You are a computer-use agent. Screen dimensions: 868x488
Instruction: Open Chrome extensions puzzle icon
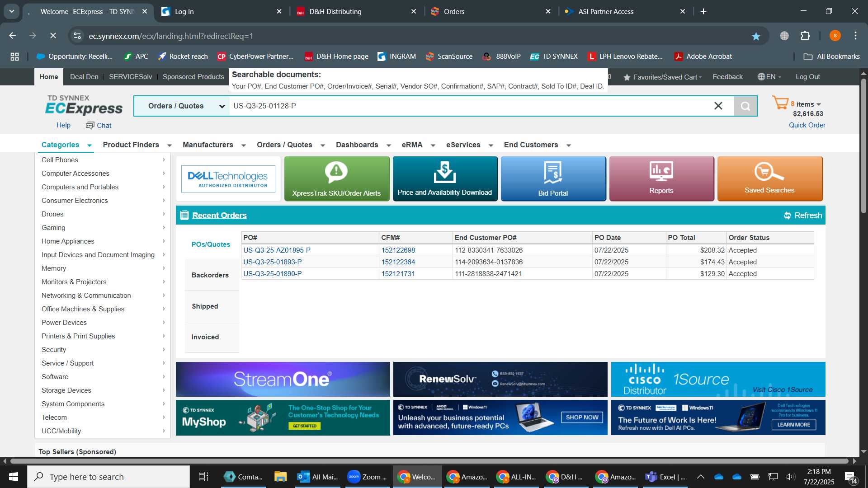tap(805, 36)
